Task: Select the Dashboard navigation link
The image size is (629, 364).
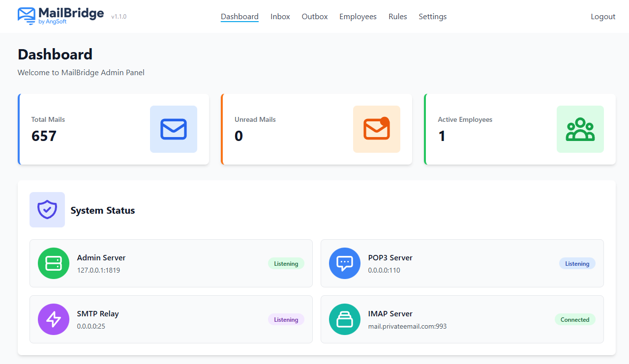Action: pyautogui.click(x=240, y=16)
